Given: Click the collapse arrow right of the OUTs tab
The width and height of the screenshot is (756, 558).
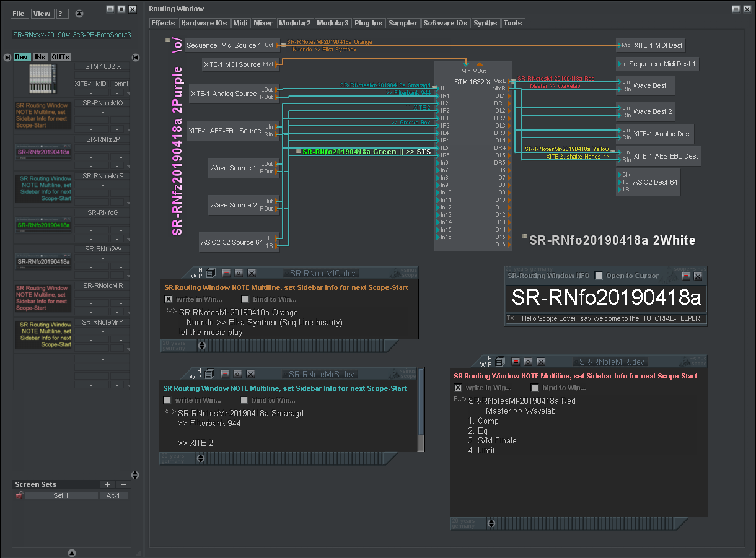Looking at the screenshot, I should [135, 57].
